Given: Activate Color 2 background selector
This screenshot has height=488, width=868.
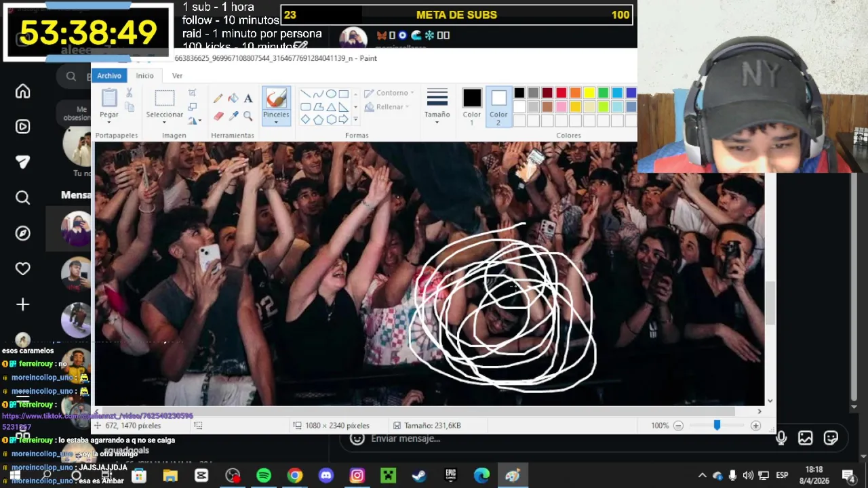Looking at the screenshot, I should click(x=498, y=105).
